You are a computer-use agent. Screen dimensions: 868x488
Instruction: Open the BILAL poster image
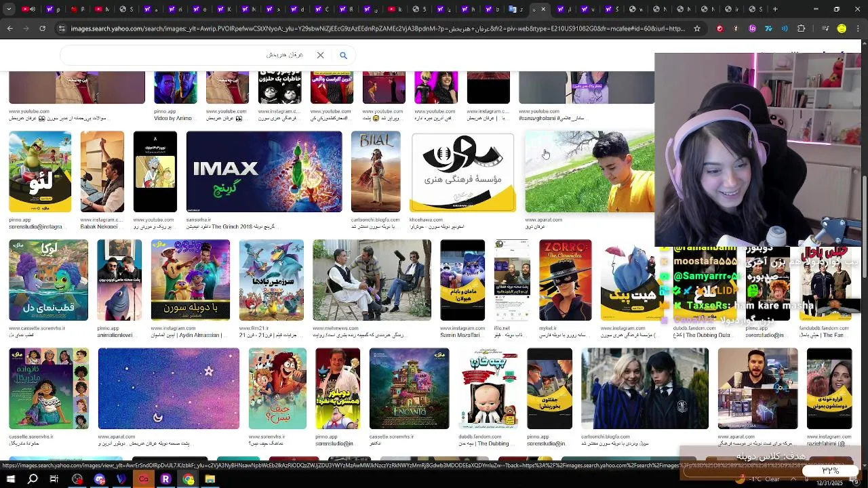(x=376, y=171)
